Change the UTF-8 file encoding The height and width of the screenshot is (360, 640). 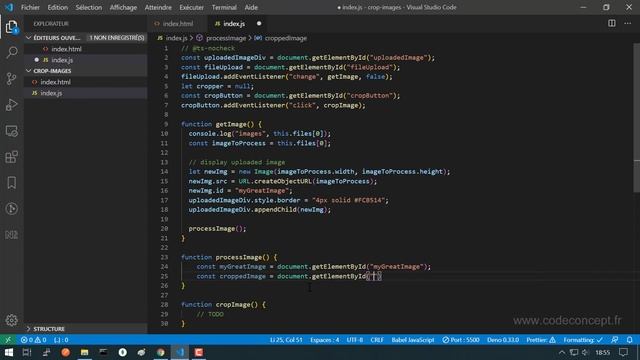point(355,340)
